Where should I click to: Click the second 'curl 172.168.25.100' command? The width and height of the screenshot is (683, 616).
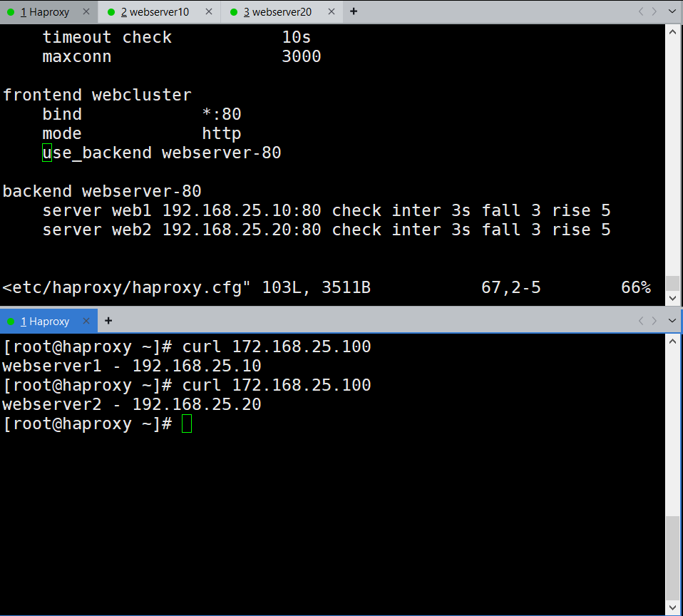(277, 385)
